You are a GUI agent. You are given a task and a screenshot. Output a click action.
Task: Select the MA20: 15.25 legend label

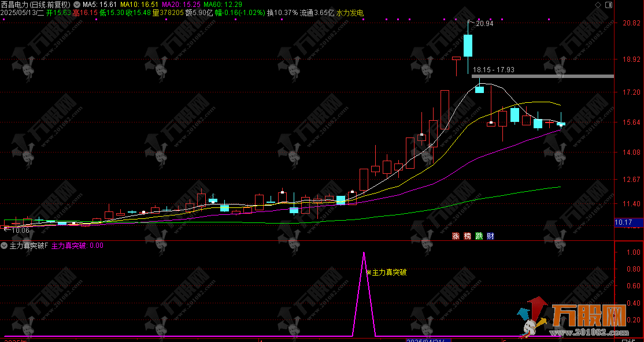(x=181, y=5)
